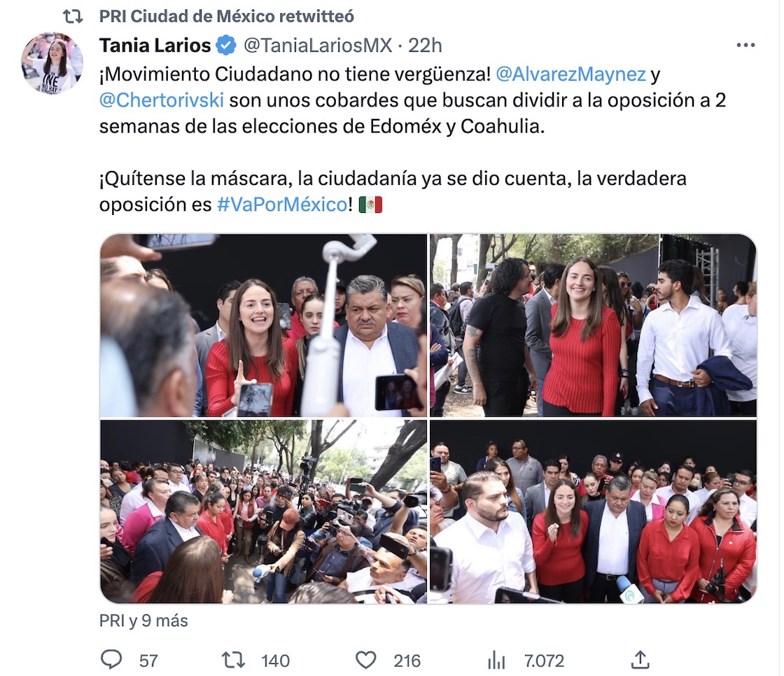This screenshot has height=676, width=784.
Task: Click the reply speech bubble icon
Action: pos(111,659)
